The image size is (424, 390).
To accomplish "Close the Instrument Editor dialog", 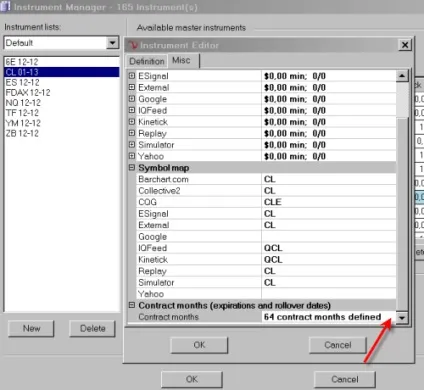I will tap(405, 45).
